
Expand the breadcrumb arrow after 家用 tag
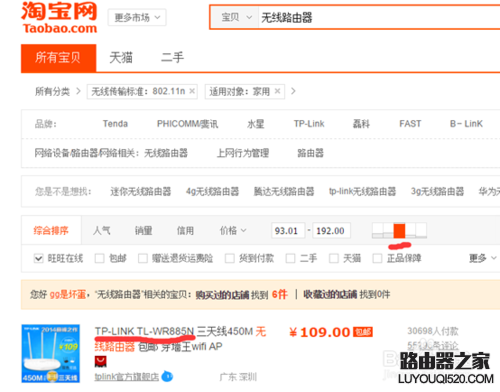293,91
